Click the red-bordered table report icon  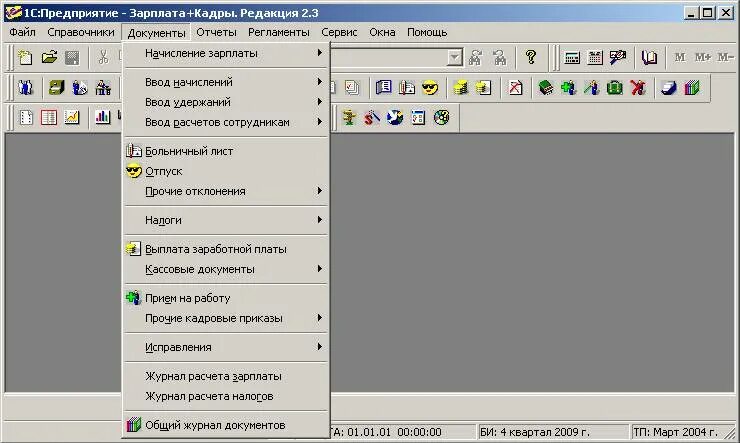pyautogui.click(x=49, y=117)
